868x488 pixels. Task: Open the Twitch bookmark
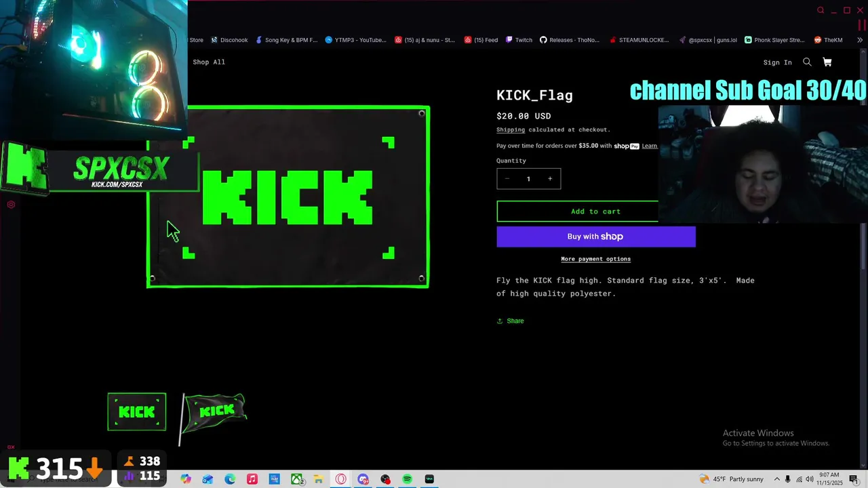pos(519,40)
